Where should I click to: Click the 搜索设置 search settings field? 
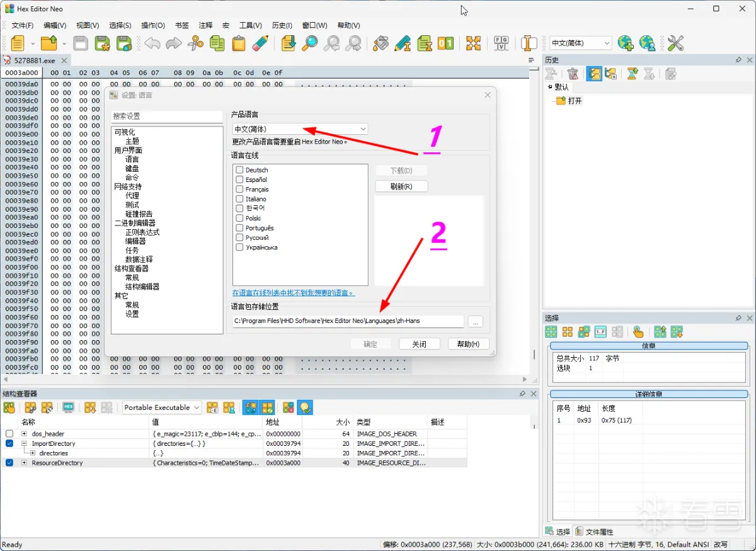[166, 116]
